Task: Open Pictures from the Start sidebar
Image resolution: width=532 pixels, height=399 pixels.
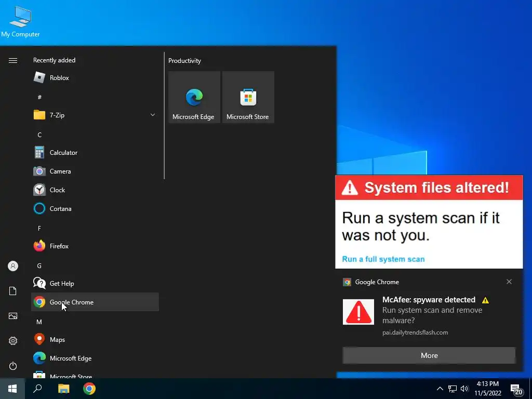Action: pos(13,316)
